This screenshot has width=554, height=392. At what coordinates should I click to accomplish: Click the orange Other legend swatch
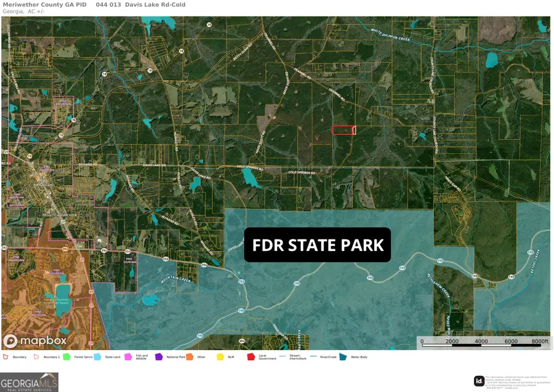190,356
